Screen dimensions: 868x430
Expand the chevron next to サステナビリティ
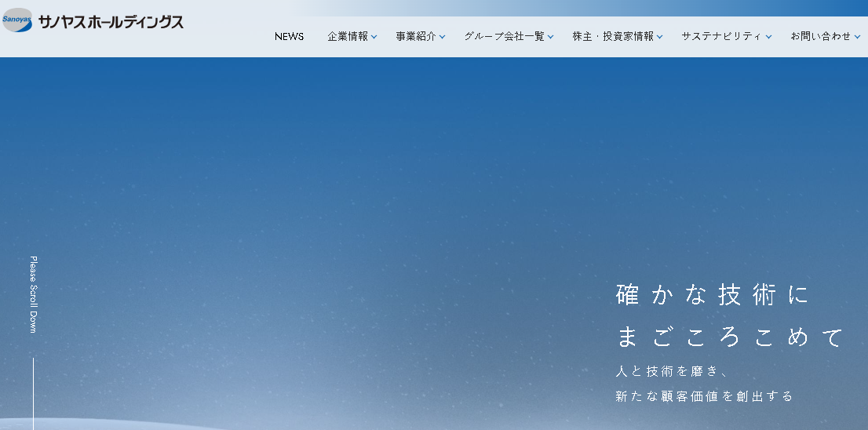click(768, 37)
